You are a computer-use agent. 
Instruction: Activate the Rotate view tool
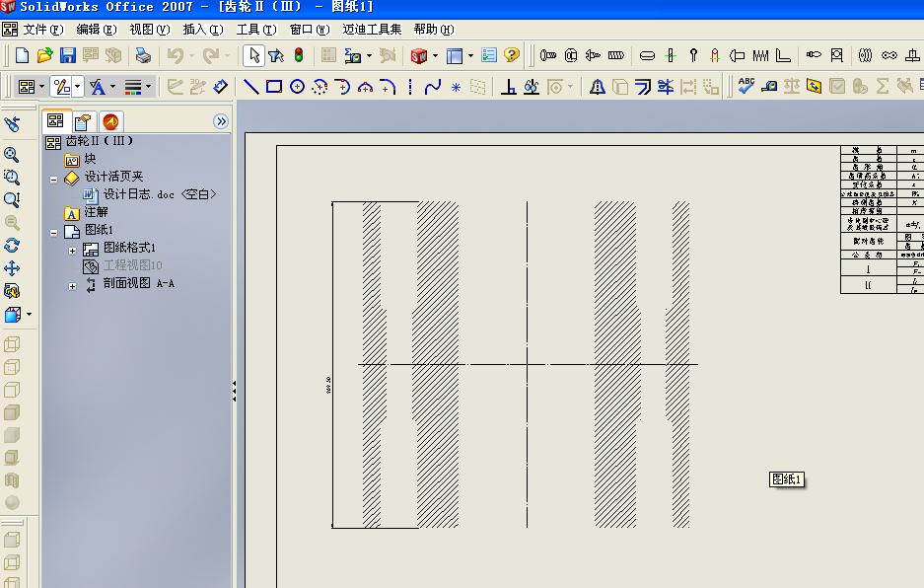11,246
